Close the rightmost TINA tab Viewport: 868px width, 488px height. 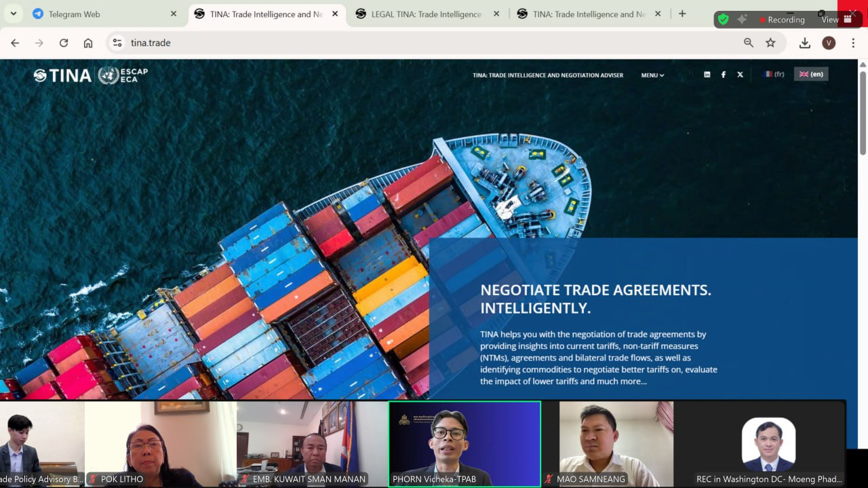[x=658, y=14]
